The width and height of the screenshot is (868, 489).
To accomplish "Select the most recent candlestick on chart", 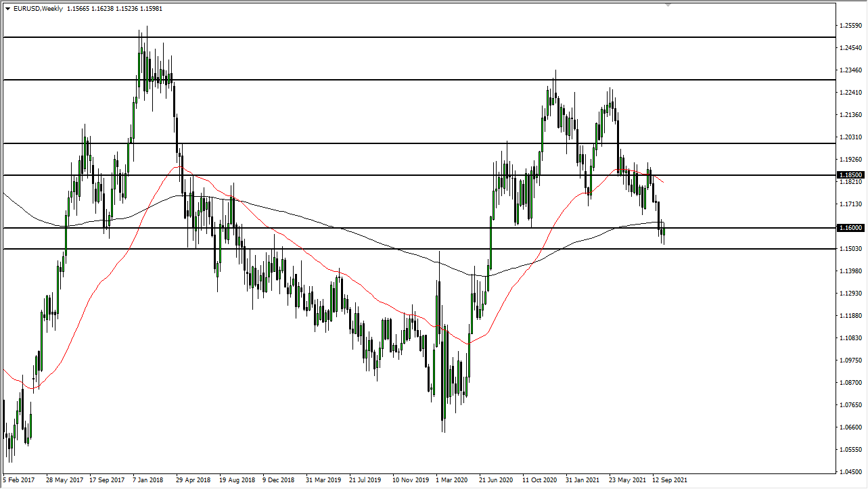I will pyautogui.click(x=664, y=233).
